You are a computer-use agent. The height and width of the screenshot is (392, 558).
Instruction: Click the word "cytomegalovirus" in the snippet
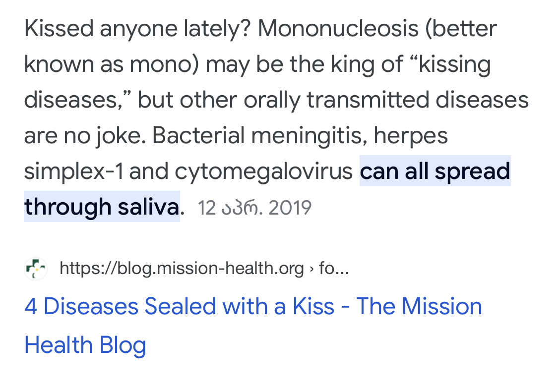[x=263, y=171]
